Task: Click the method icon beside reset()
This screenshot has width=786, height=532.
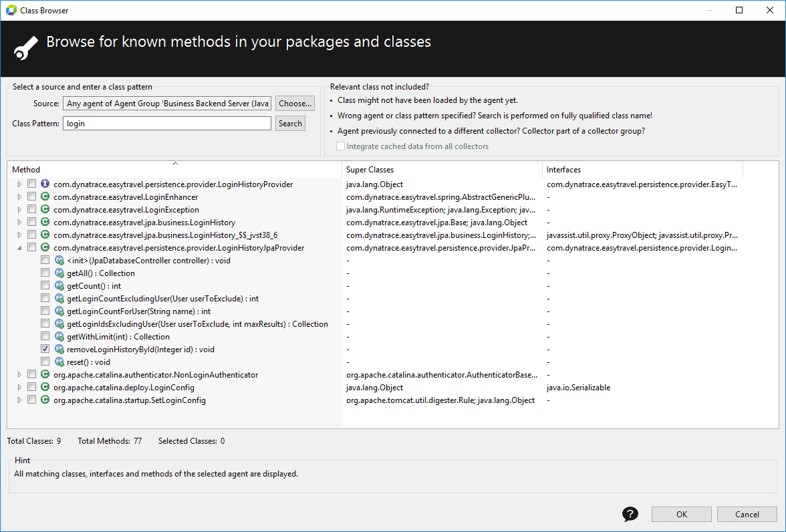Action: (59, 362)
